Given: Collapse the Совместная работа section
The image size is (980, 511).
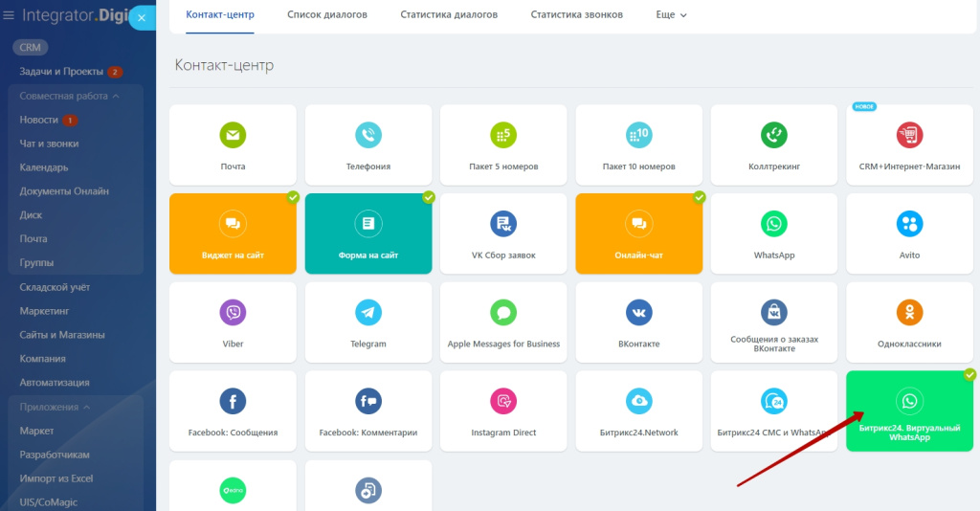Looking at the screenshot, I should tap(116, 96).
